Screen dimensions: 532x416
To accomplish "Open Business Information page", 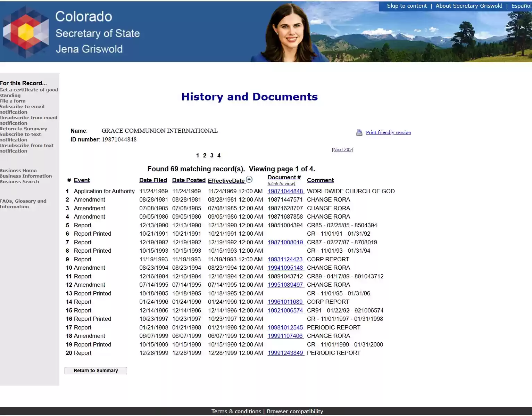I will coord(26,176).
